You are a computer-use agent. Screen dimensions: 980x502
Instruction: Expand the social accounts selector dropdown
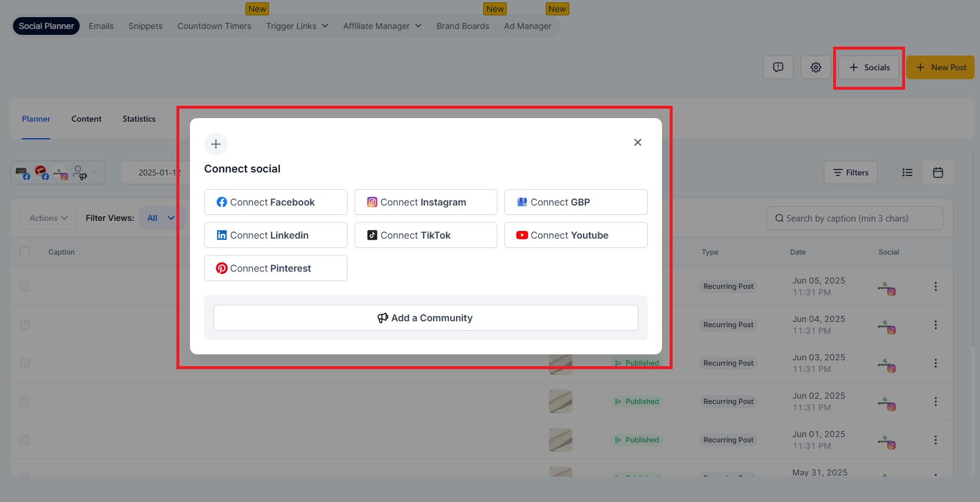click(58, 172)
